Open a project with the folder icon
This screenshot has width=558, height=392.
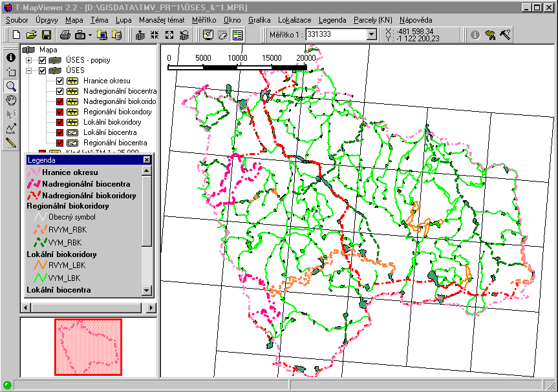[32, 35]
